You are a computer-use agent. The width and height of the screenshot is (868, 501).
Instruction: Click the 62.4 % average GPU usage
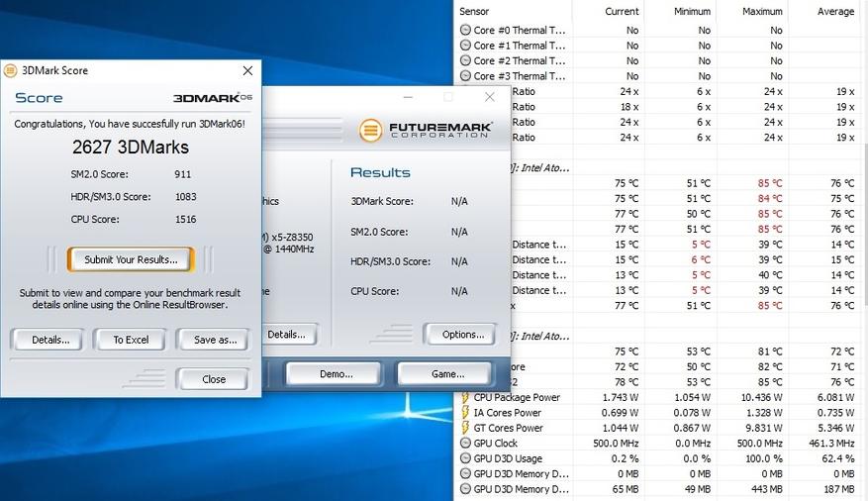click(x=838, y=458)
